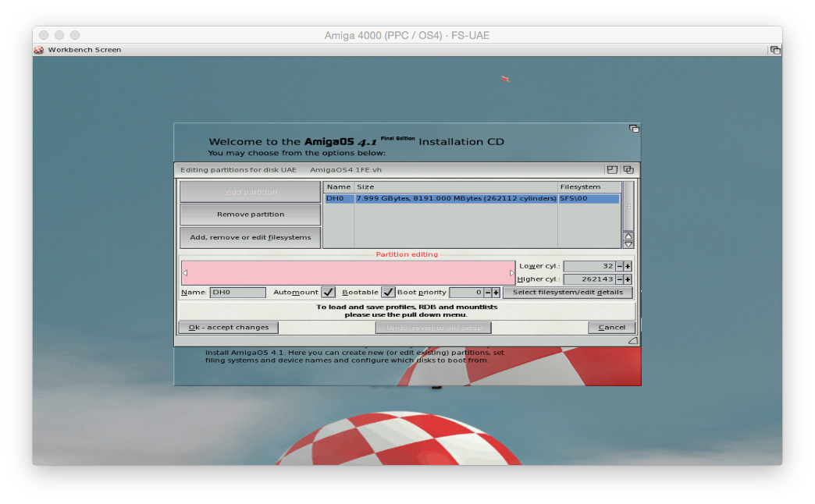The width and height of the screenshot is (815, 504).
Task: Click the right arrow of partition bar
Action: pyautogui.click(x=511, y=273)
